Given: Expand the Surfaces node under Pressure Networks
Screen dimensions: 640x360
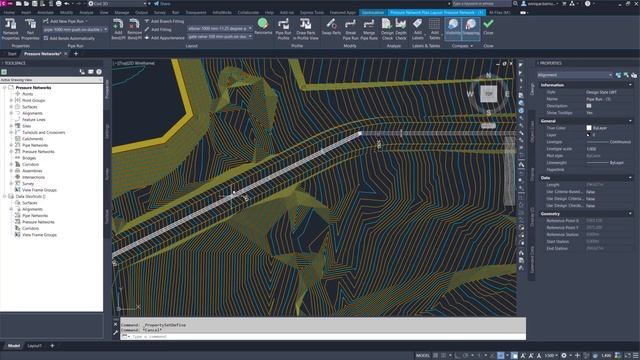Looking at the screenshot, I should (x=11, y=107).
